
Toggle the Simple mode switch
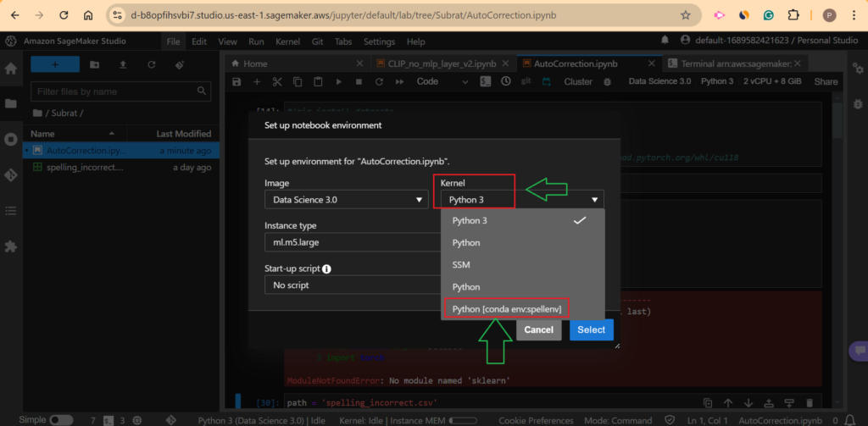coord(61,420)
